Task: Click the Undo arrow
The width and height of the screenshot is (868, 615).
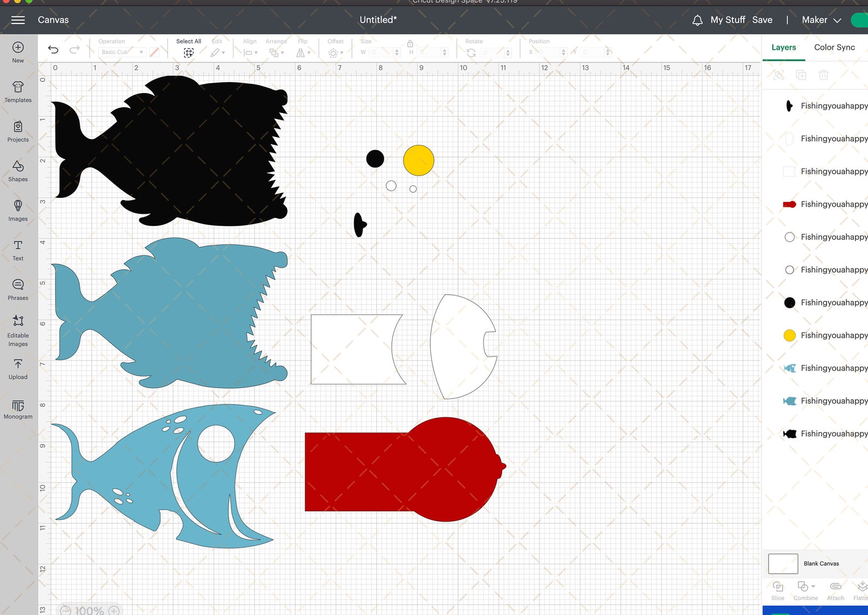Action: (53, 50)
